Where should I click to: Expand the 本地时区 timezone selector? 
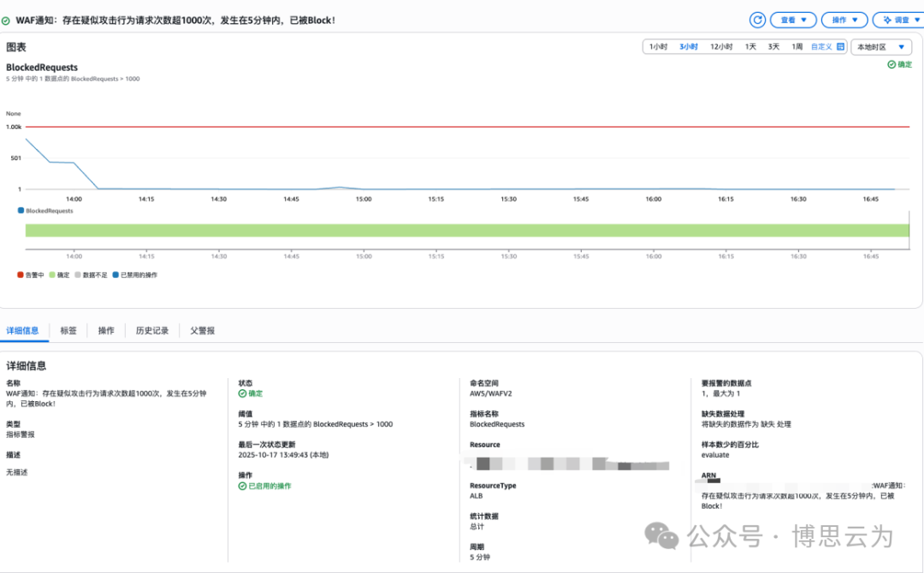[x=881, y=47]
